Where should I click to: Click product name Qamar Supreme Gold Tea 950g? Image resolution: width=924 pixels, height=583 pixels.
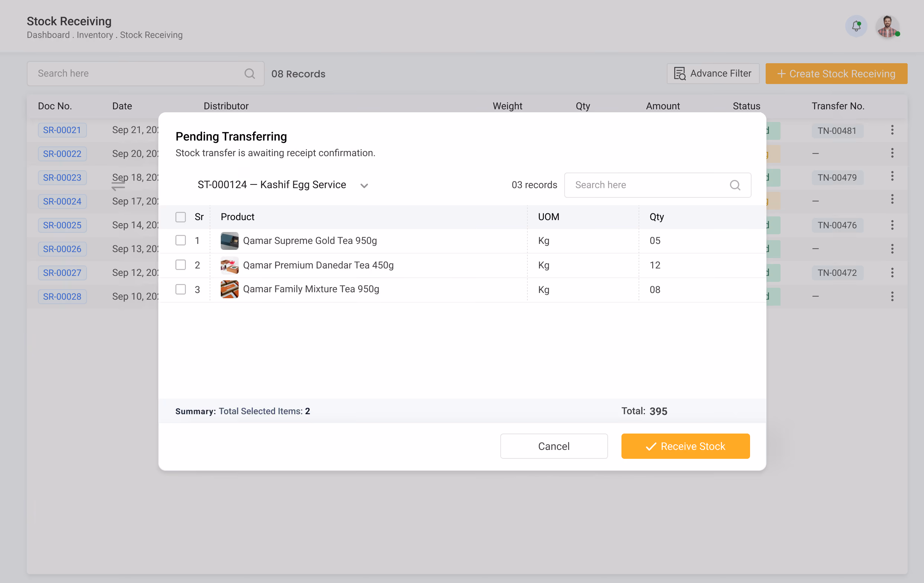[310, 241]
